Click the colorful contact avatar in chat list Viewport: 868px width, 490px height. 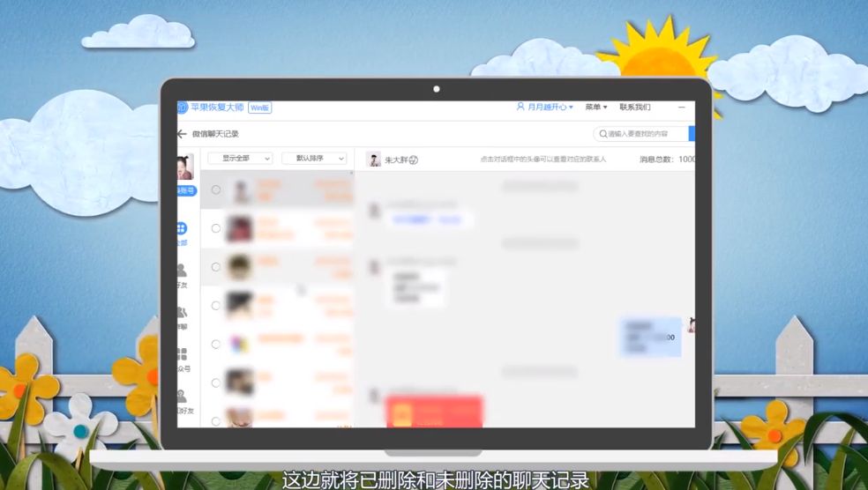[x=240, y=344]
